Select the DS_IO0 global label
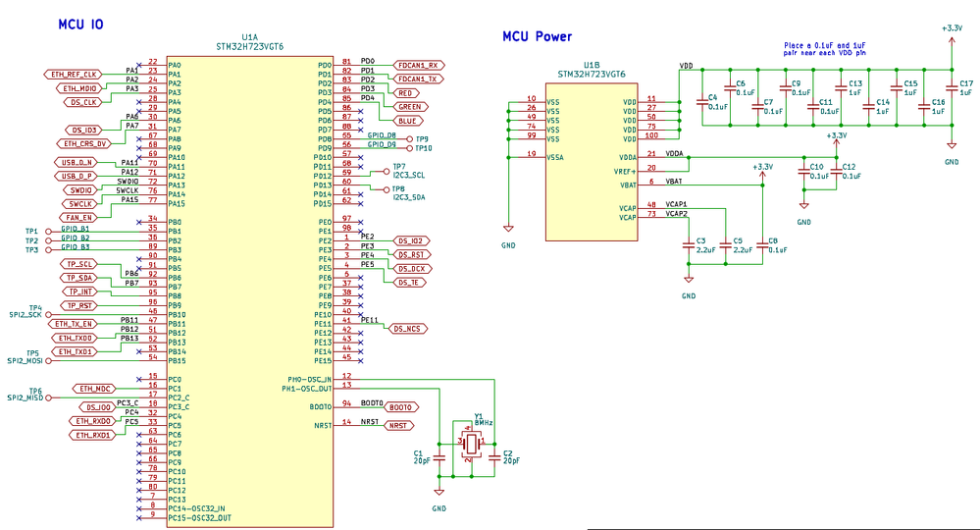Screen dimensions: 980x530 coord(98,407)
